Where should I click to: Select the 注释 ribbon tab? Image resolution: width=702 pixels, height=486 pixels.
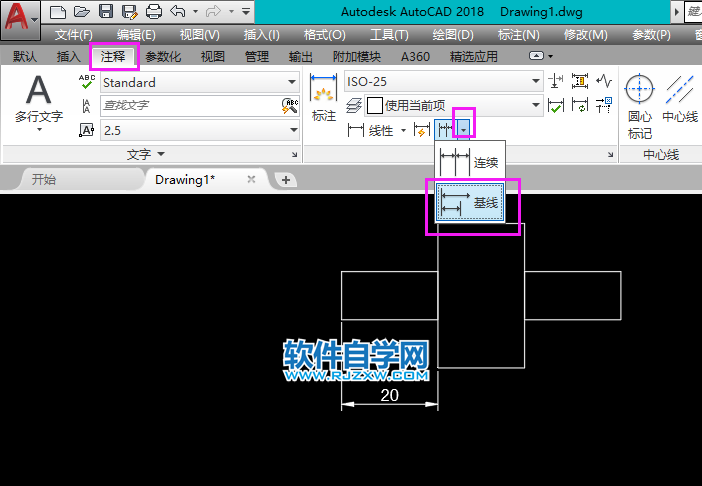[113, 56]
